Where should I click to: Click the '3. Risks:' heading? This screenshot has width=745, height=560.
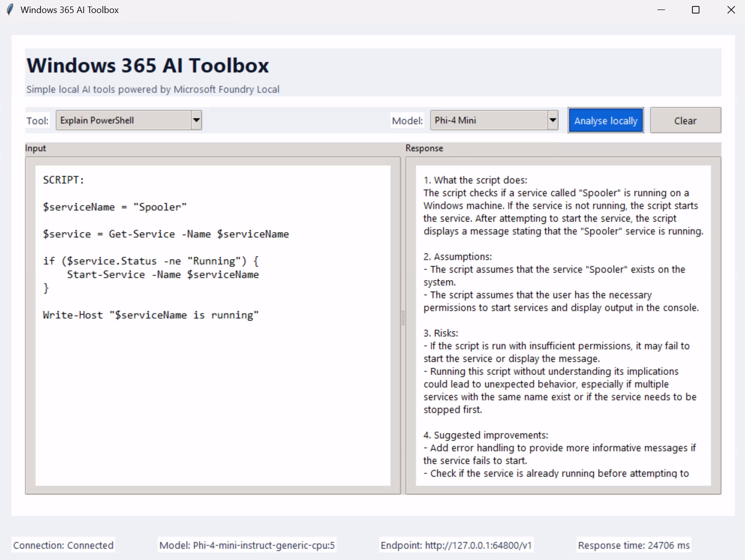441,333
